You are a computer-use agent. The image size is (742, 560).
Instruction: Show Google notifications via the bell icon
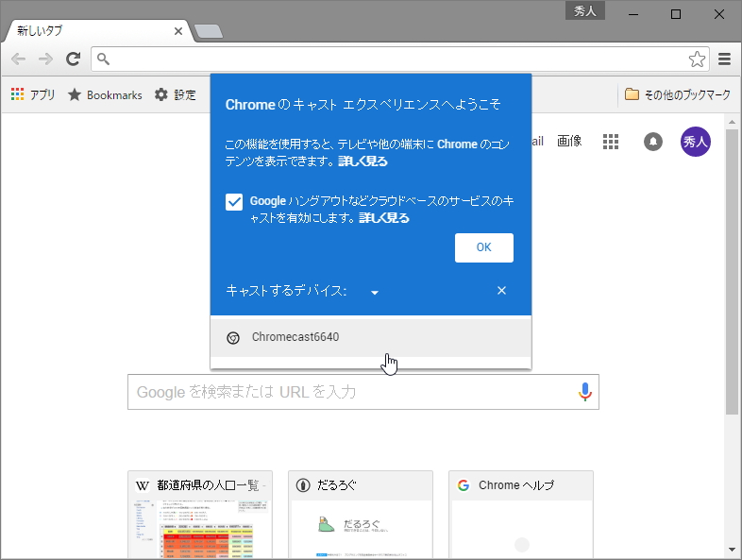tap(653, 142)
